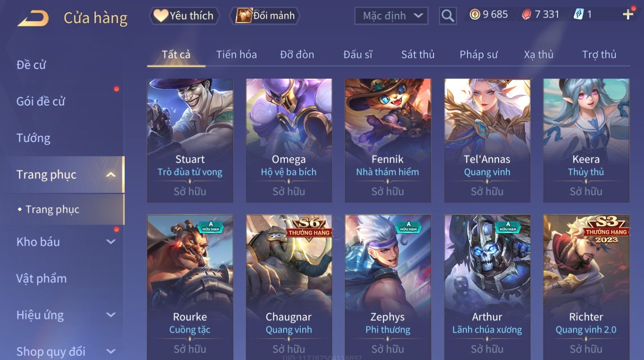Image resolution: width=644 pixels, height=360 pixels.
Task: Click the golden back arrow icon
Action: click(33, 18)
